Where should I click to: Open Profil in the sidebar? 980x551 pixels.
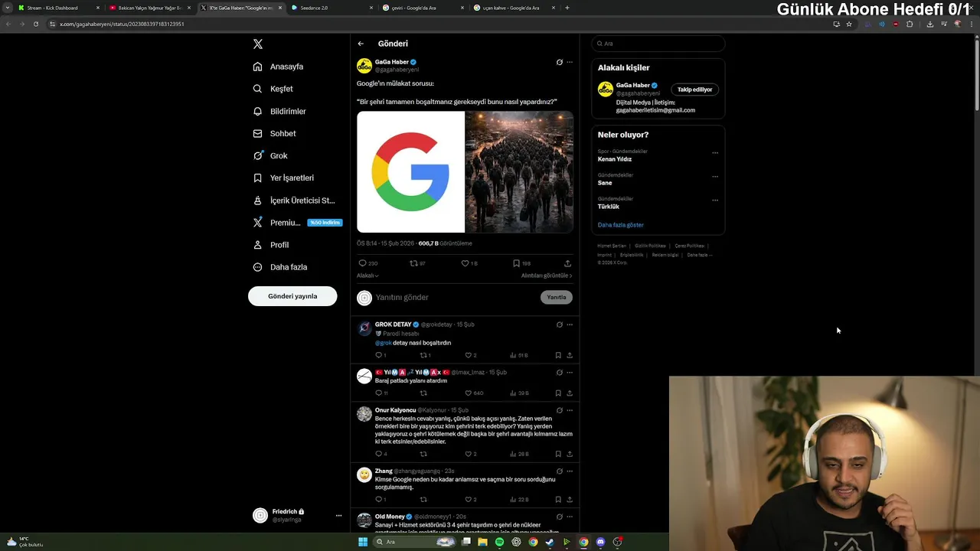click(x=271, y=245)
